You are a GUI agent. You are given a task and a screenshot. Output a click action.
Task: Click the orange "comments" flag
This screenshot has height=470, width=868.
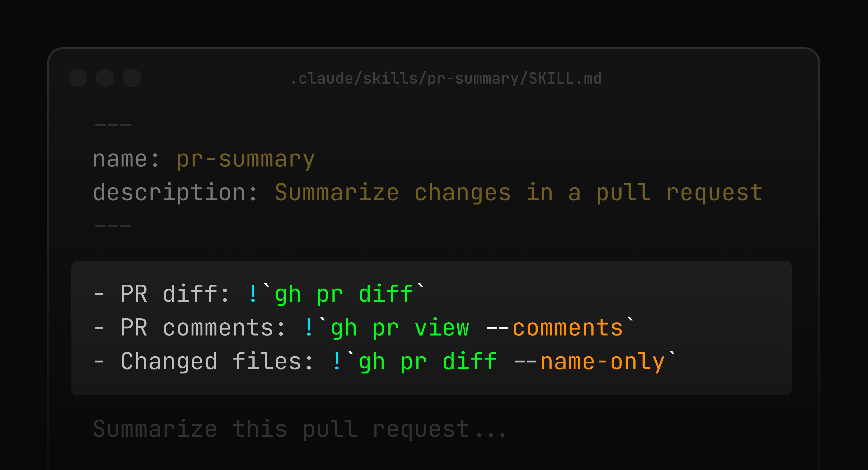568,327
